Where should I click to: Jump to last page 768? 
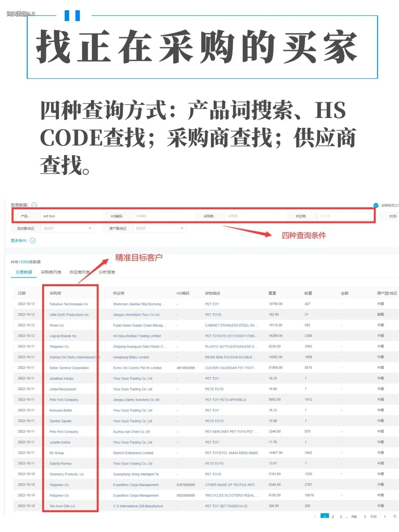[354, 516]
